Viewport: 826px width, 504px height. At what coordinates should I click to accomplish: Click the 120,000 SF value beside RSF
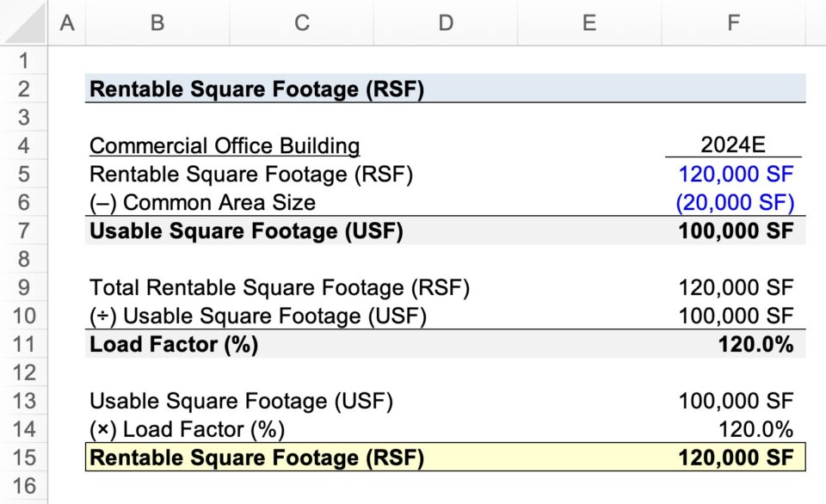pyautogui.click(x=732, y=174)
